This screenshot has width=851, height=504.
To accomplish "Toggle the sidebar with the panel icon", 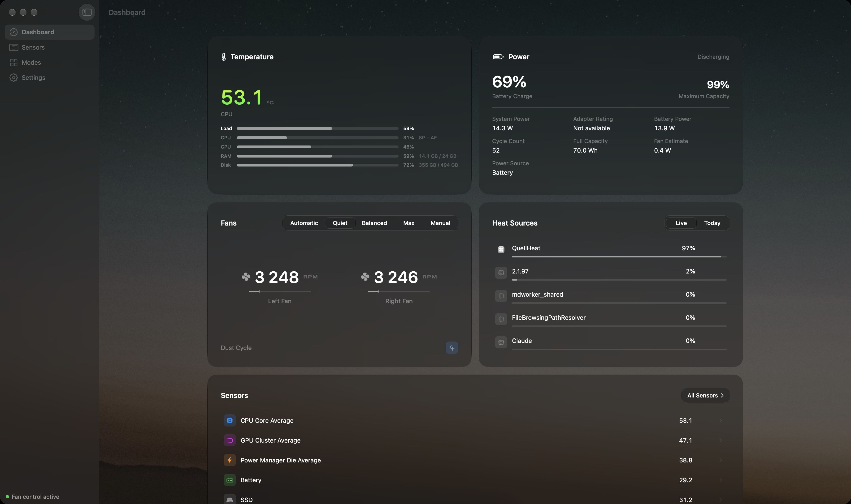I will (x=87, y=12).
